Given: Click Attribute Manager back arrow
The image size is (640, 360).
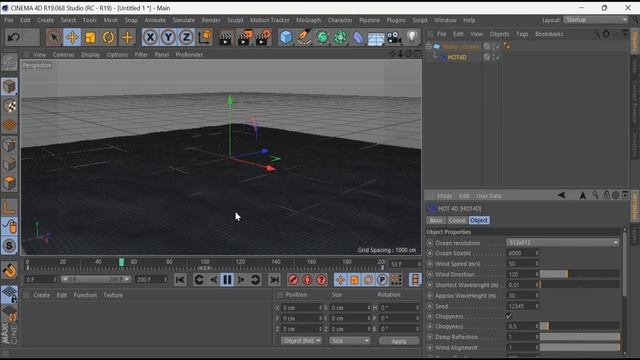Looking at the screenshot, I should (562, 196).
